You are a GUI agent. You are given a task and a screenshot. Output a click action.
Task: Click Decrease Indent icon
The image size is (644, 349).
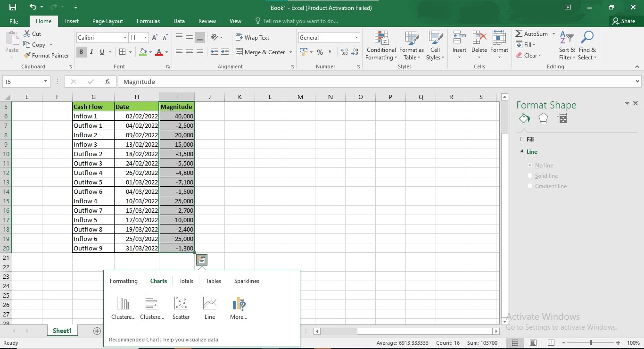215,52
